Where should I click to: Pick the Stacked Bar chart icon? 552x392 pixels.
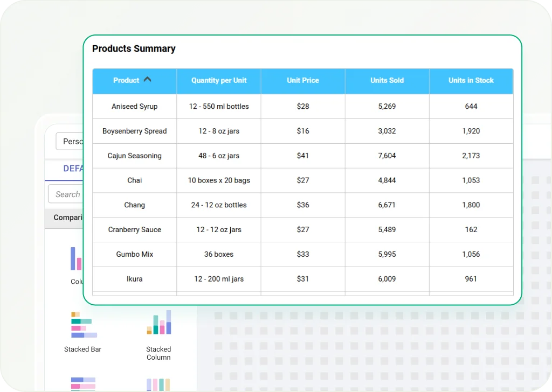83,325
